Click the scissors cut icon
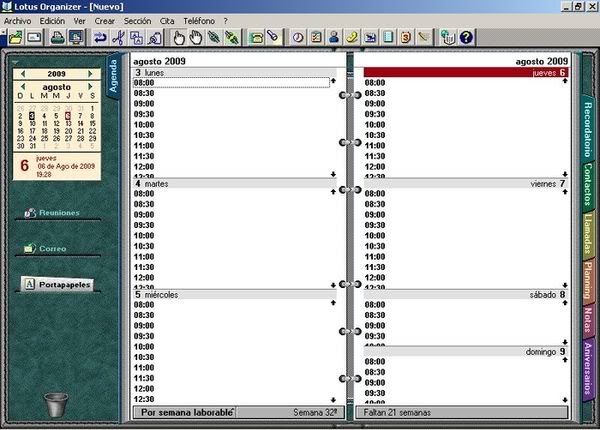 [x=119, y=37]
